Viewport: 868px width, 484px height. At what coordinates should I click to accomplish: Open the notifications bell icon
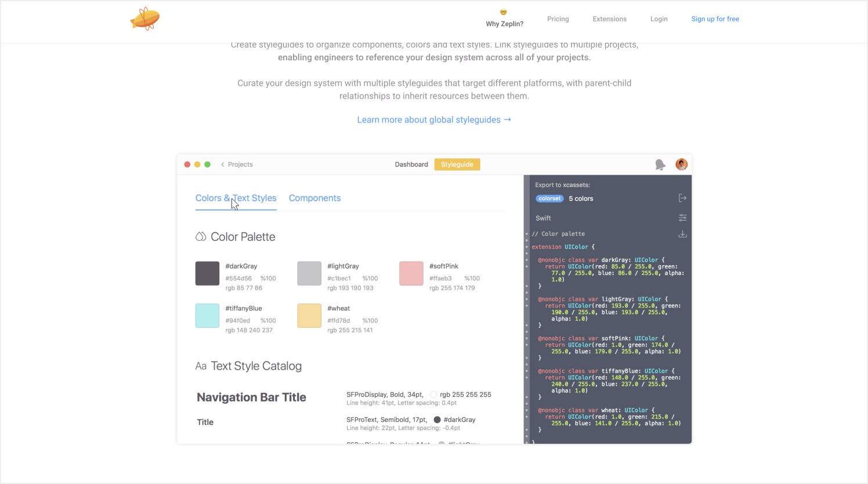[x=660, y=165]
